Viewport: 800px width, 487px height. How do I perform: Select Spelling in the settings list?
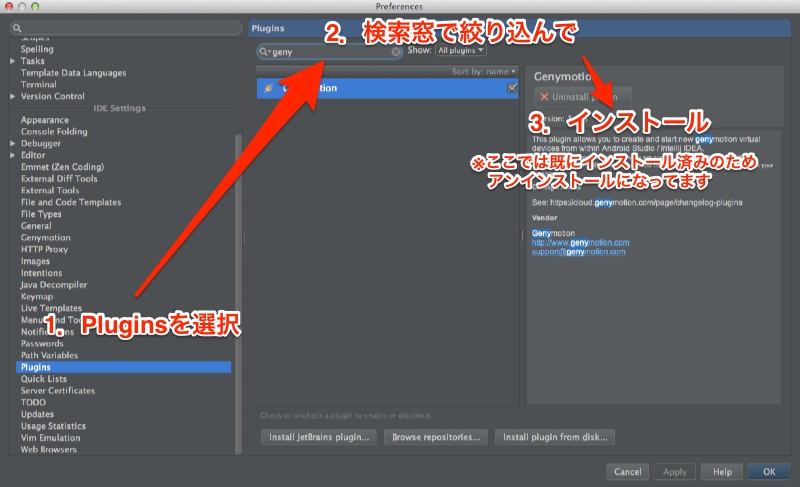(37, 49)
